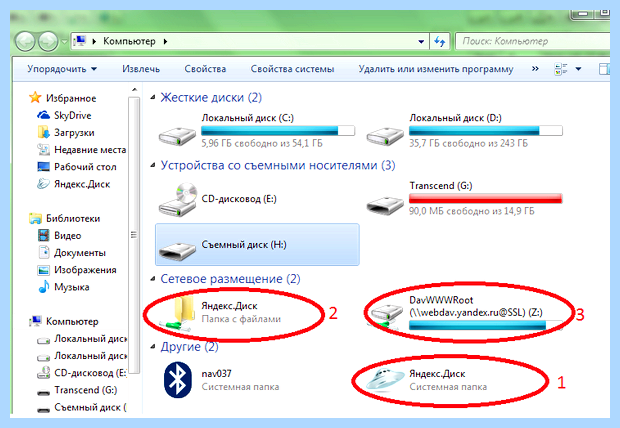Click Удалить или изменить программу

tap(436, 69)
